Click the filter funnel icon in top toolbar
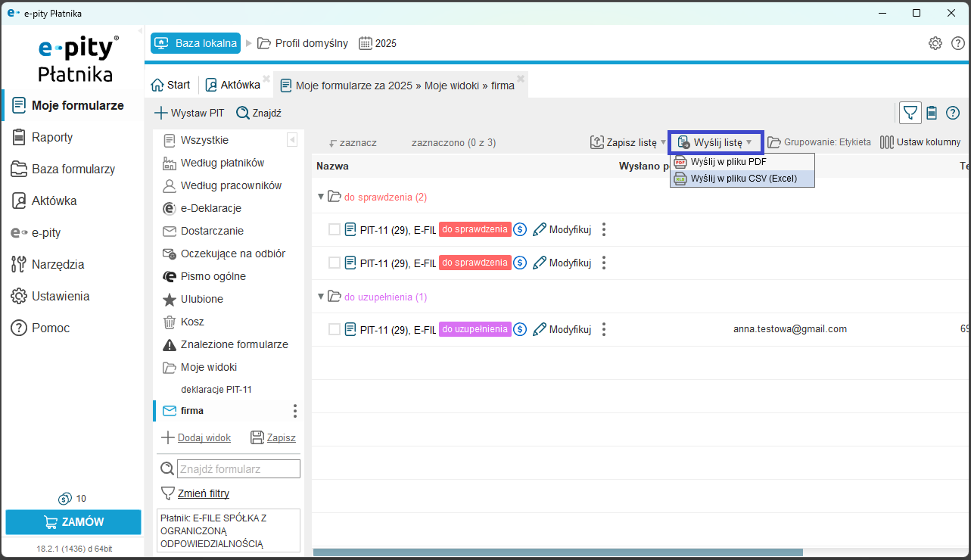The height and width of the screenshot is (560, 971). 910,113
